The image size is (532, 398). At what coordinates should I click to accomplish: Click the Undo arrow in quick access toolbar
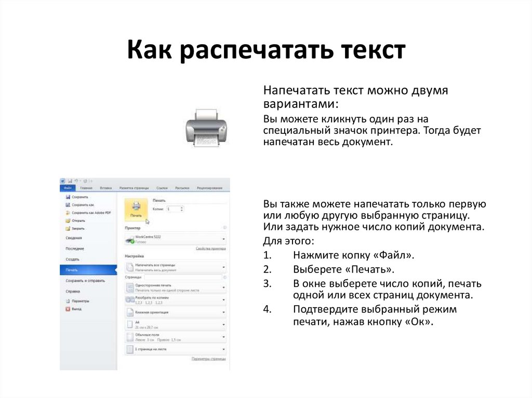(76, 181)
